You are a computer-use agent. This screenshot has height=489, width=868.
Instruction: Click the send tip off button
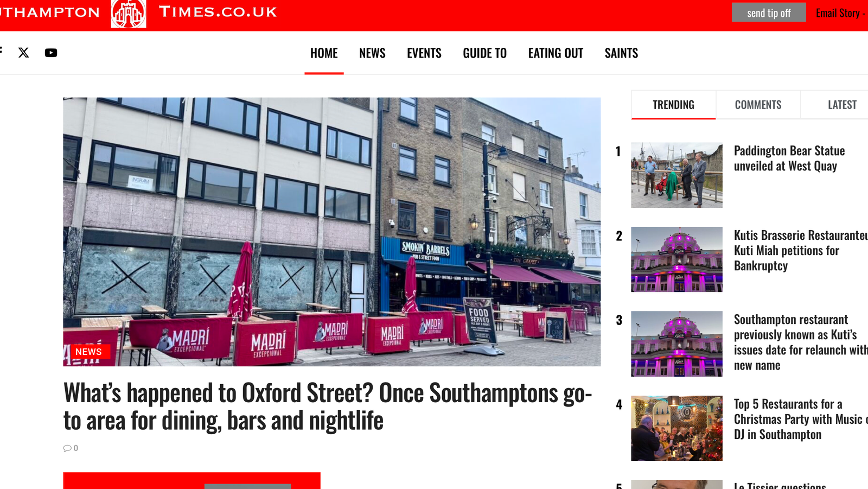coord(769,12)
